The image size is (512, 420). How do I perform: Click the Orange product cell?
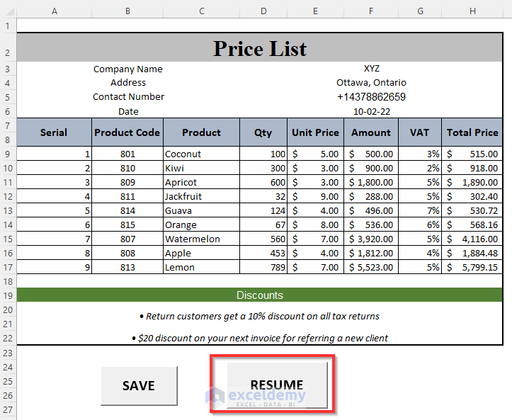click(x=201, y=225)
